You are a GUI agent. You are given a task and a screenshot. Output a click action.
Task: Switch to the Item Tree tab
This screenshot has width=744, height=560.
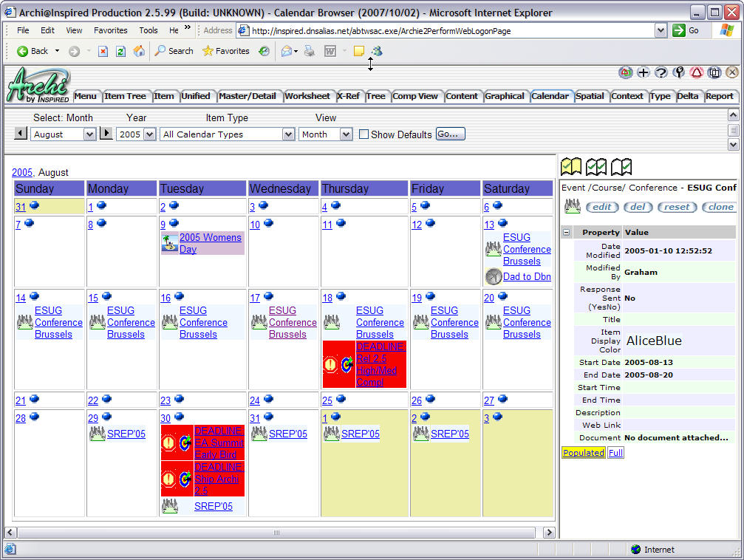(126, 96)
